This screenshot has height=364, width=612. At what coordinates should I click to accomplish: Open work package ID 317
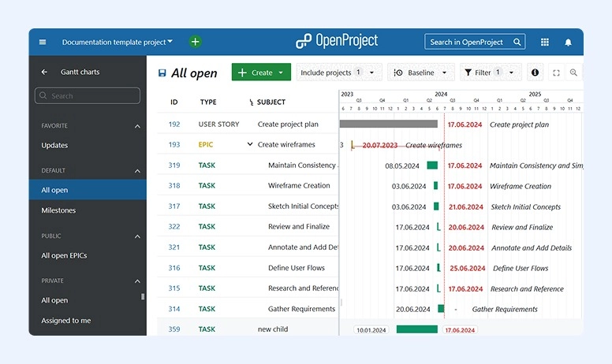[x=174, y=206]
